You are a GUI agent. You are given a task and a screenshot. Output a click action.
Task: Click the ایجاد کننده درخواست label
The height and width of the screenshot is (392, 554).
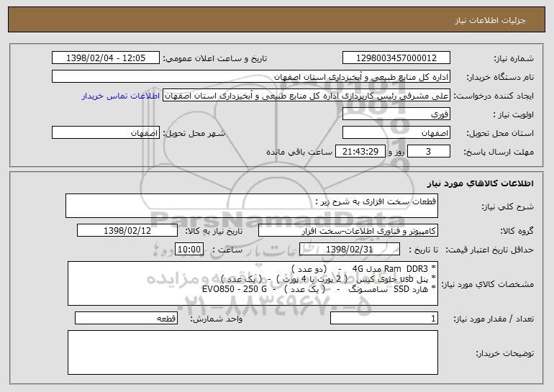click(494, 96)
